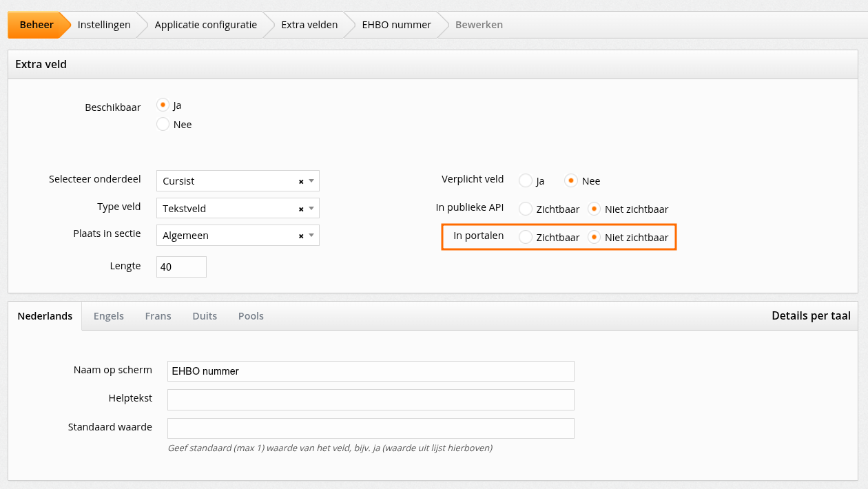The width and height of the screenshot is (868, 489).
Task: Click the Standaard waarde input field
Action: [x=371, y=428]
